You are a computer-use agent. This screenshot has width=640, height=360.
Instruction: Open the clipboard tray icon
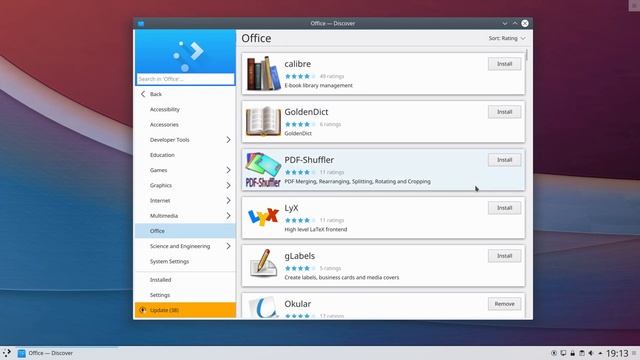tap(582, 353)
